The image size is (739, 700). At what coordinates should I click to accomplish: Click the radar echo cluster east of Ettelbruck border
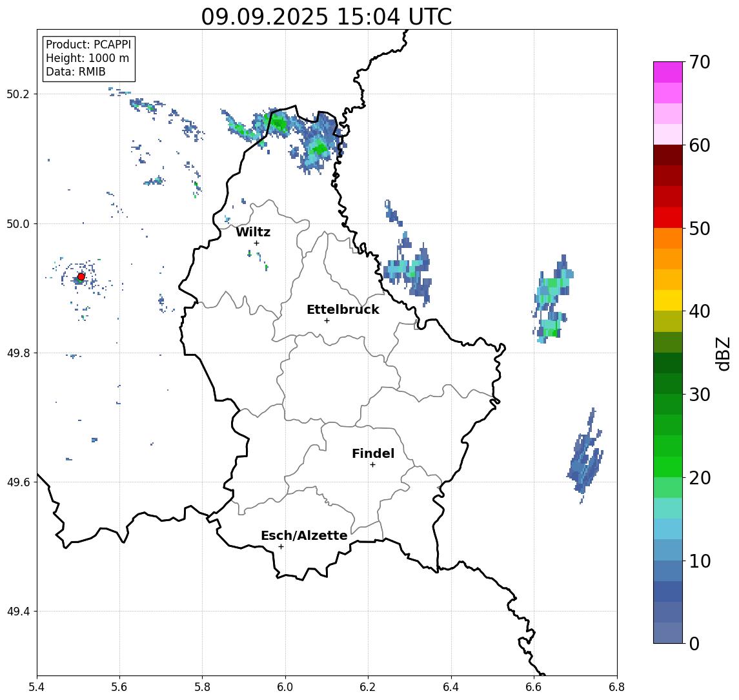pos(407,269)
